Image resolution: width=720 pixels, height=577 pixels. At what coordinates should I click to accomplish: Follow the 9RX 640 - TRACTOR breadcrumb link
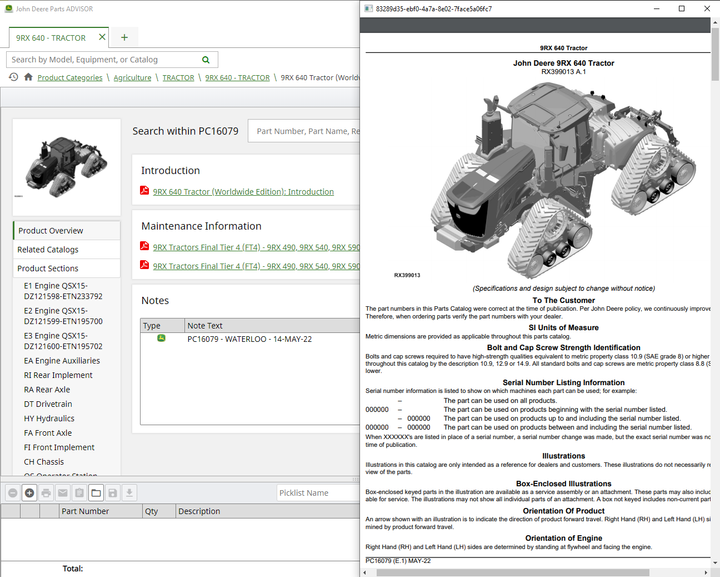[x=237, y=78]
